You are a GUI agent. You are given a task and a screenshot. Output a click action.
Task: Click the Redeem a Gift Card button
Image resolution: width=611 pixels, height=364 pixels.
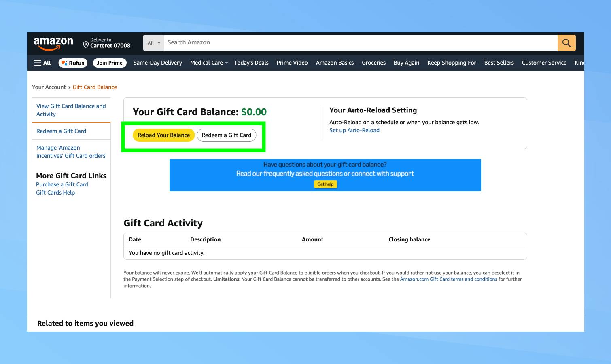click(x=227, y=135)
